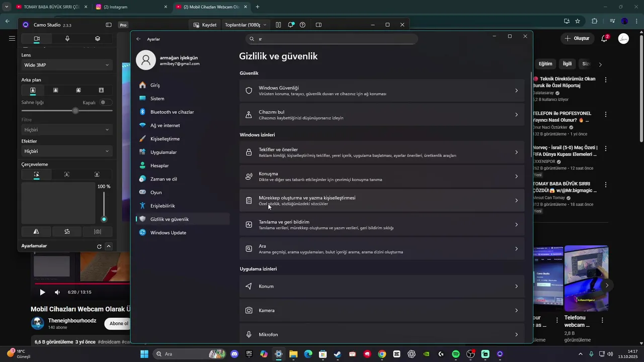
Task: Open the YouTube hamburger menu
Action: point(12,38)
